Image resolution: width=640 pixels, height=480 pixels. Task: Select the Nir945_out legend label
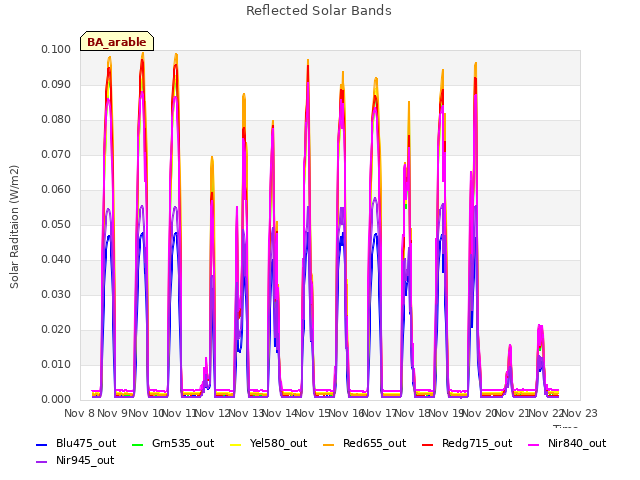[x=85, y=460]
